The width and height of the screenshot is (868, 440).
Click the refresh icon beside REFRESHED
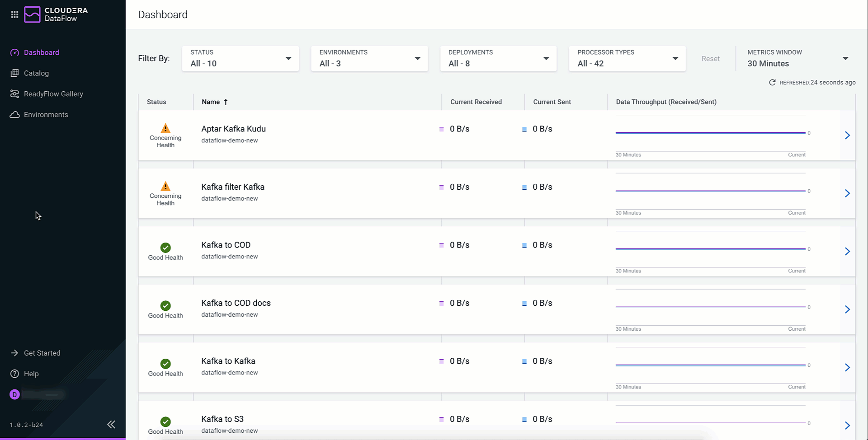coord(772,82)
